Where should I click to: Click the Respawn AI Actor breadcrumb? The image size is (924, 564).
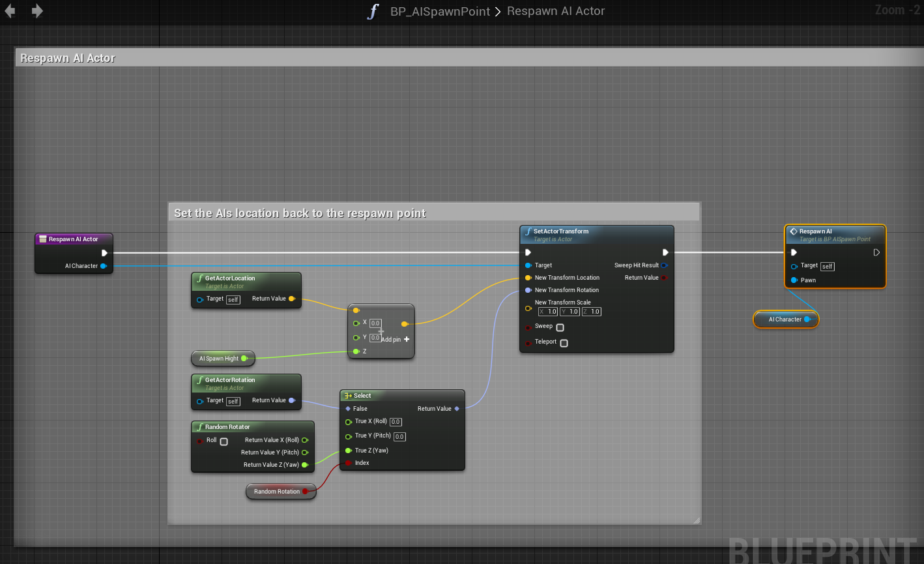pos(556,11)
